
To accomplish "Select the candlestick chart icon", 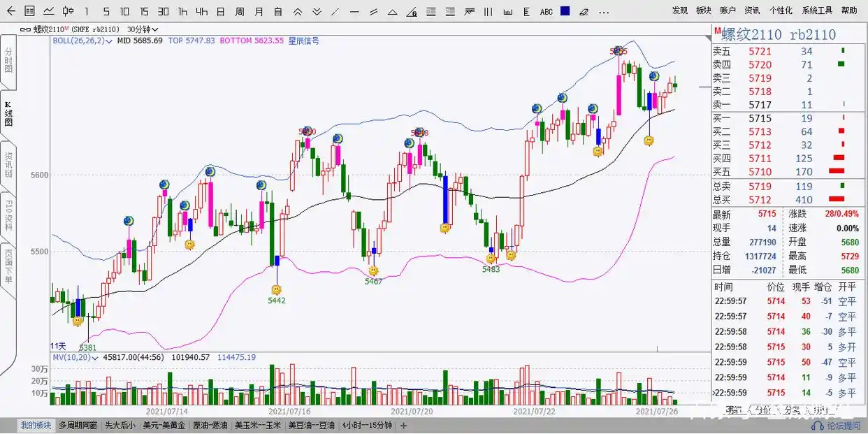I will click(x=68, y=11).
